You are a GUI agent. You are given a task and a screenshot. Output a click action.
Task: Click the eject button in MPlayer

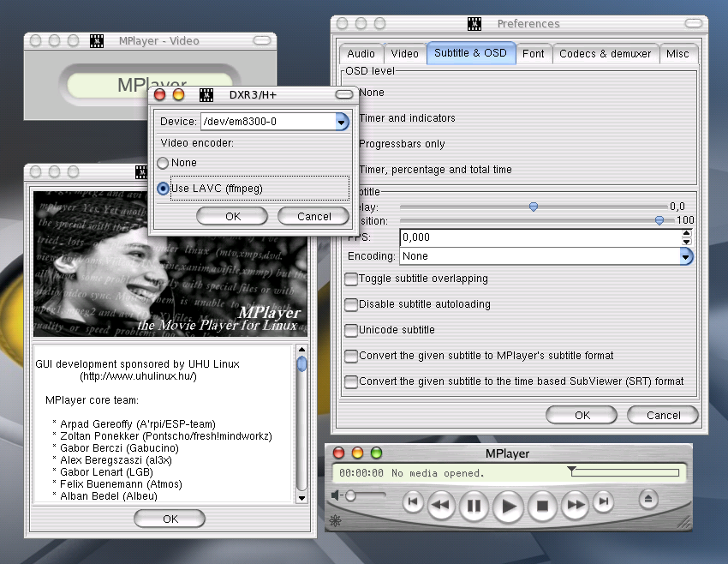(648, 500)
